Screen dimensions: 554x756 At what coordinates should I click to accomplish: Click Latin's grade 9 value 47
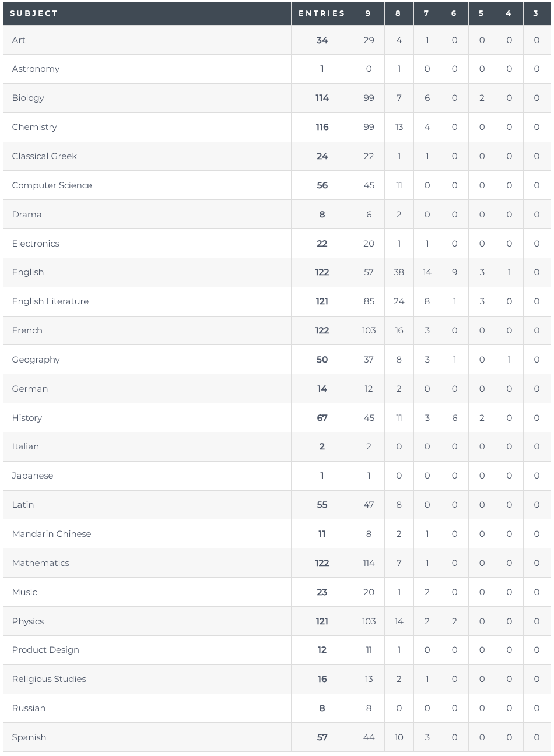coord(369,505)
